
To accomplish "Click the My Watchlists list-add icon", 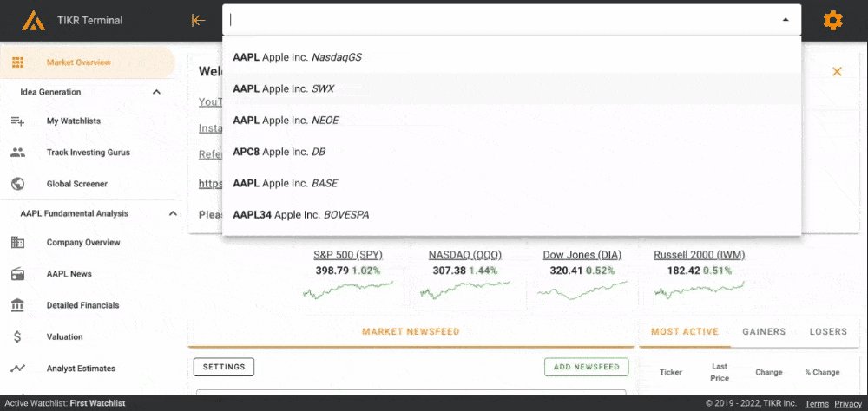I will click(17, 121).
